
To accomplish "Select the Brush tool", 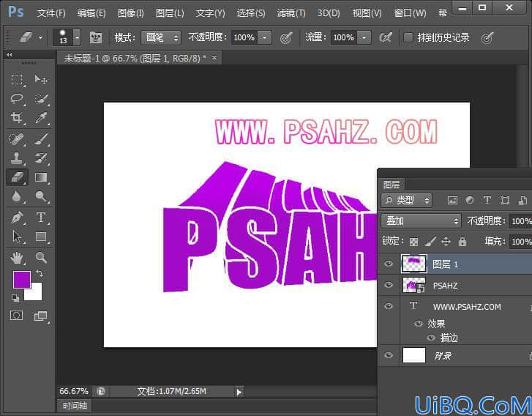I will [41, 139].
